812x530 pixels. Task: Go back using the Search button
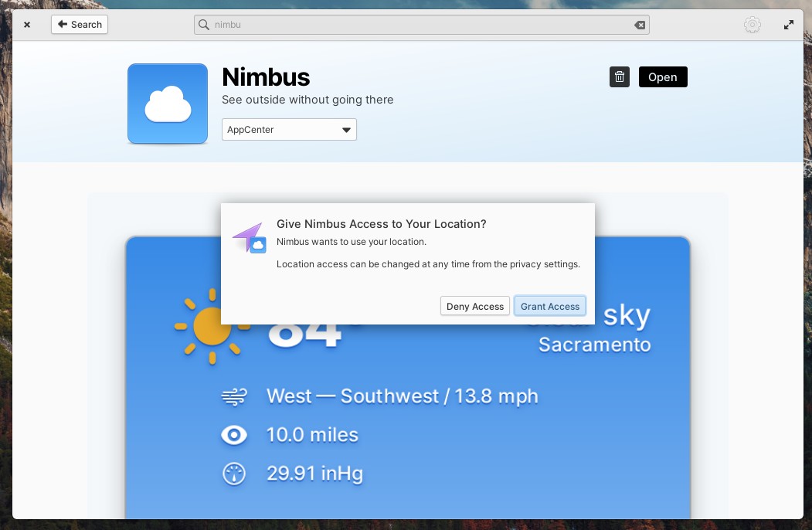click(x=80, y=25)
